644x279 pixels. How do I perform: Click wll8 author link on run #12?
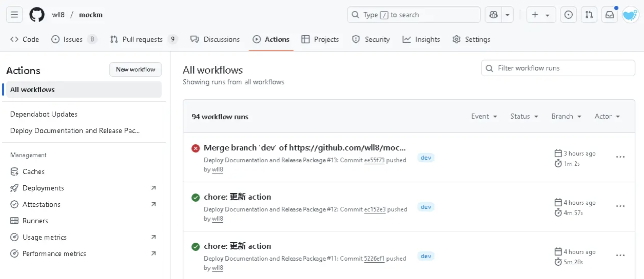[217, 219]
